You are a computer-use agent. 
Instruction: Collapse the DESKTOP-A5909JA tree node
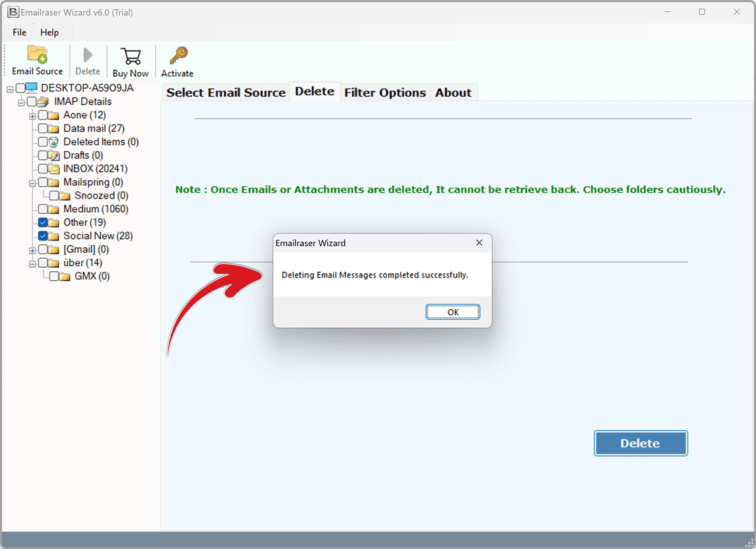(x=9, y=89)
